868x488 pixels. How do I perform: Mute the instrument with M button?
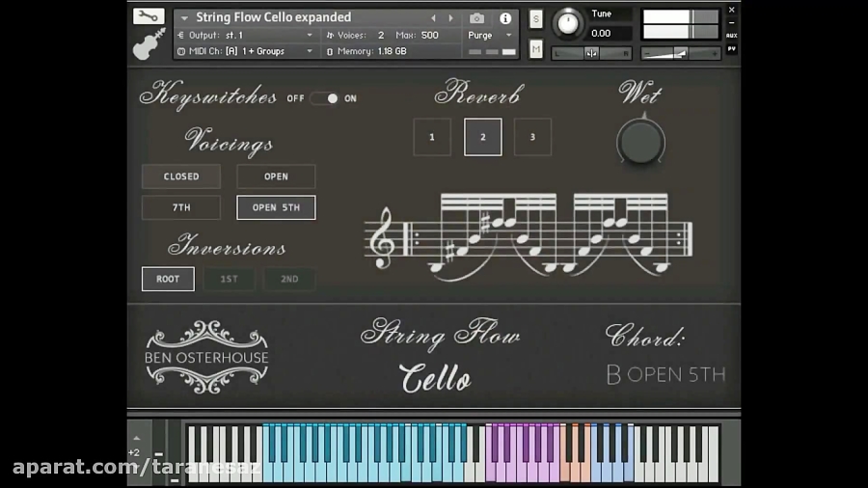coord(535,50)
